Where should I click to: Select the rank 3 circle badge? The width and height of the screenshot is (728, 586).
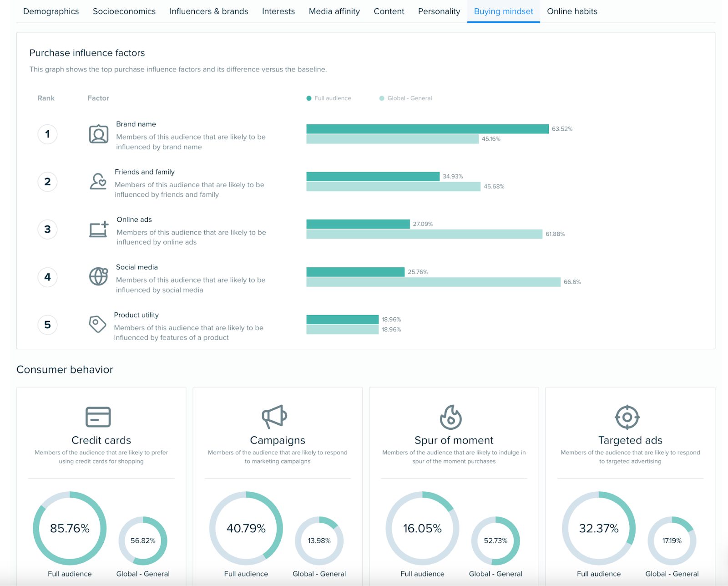tap(47, 229)
